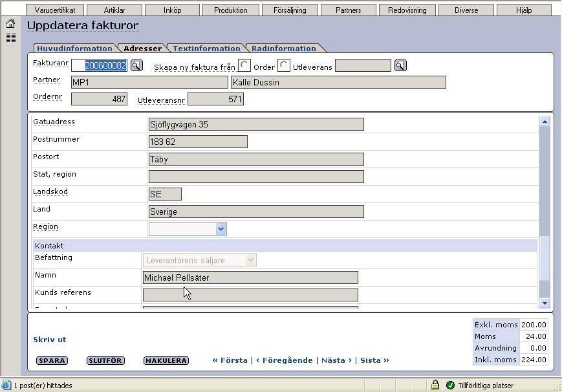Click the Exkl. moms value 200.00
The width and height of the screenshot is (562, 392).
pos(534,325)
